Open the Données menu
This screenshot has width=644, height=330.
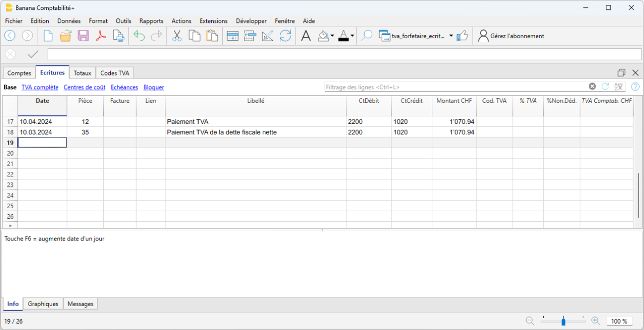69,21
